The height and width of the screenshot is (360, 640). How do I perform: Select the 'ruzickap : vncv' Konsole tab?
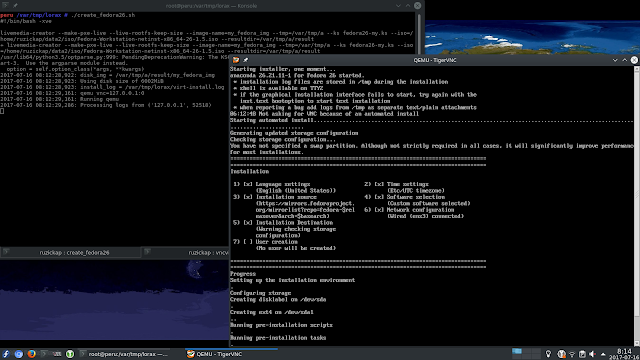[186, 253]
